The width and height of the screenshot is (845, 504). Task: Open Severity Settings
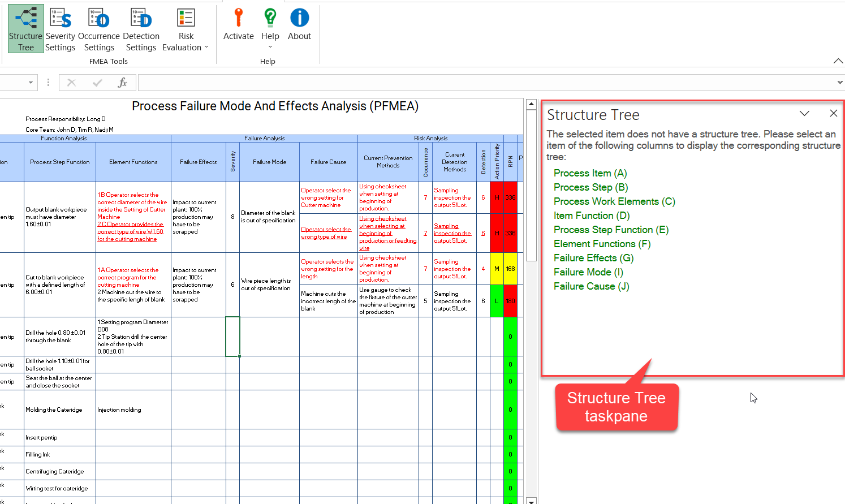61,29
